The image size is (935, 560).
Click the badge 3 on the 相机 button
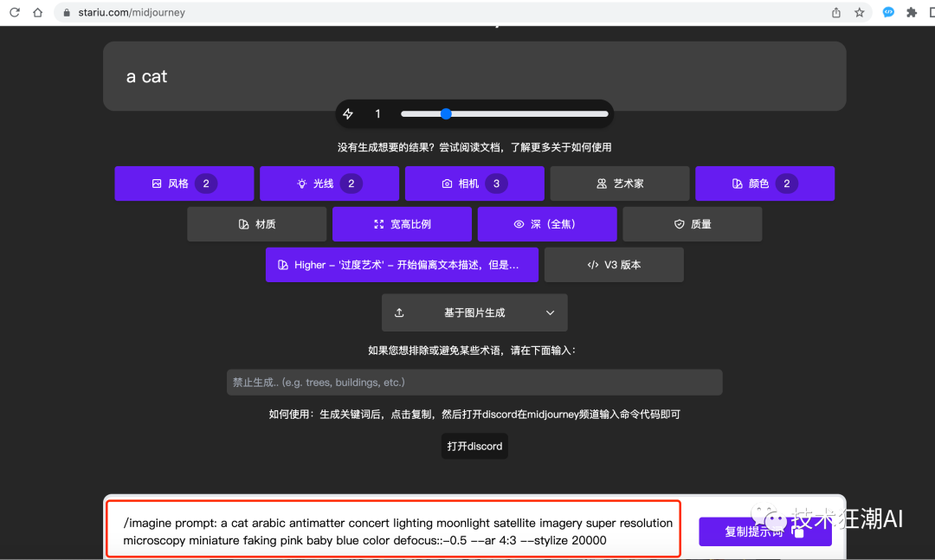pyautogui.click(x=496, y=183)
